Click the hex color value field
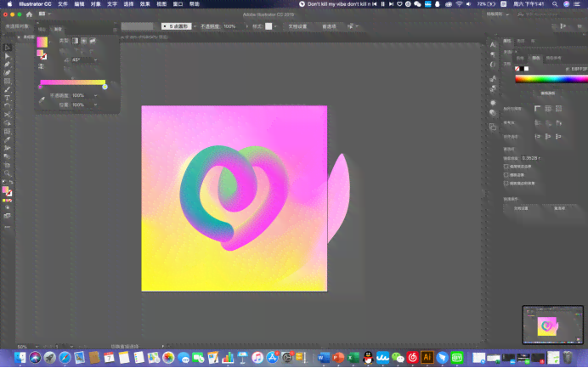Image resolution: width=588 pixels, height=368 pixels. pyautogui.click(x=579, y=69)
